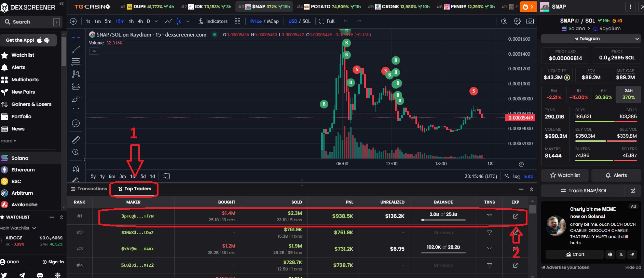
Task: Open the globe website icon in ad
Action: tap(610, 254)
